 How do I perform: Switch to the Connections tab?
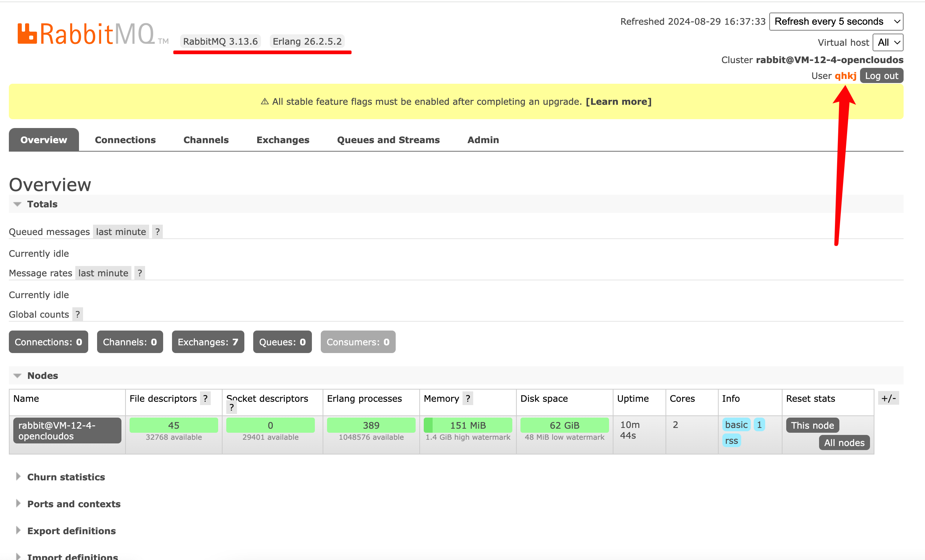(x=125, y=140)
